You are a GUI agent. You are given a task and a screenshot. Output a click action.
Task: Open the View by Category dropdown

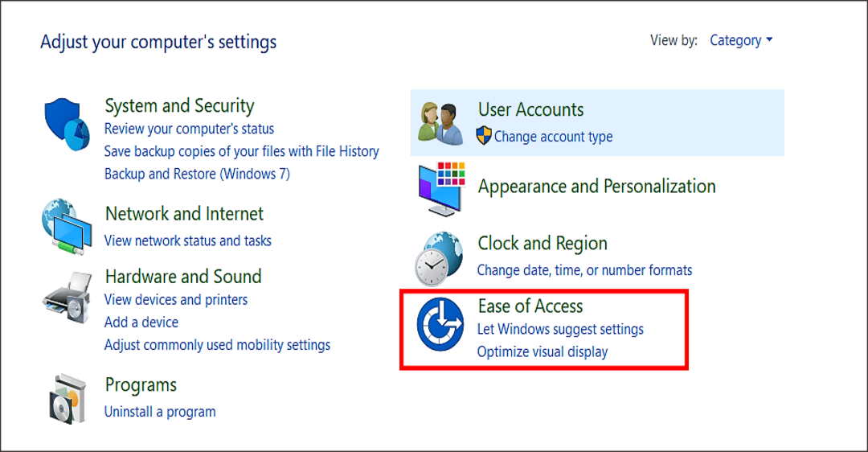pyautogui.click(x=741, y=40)
